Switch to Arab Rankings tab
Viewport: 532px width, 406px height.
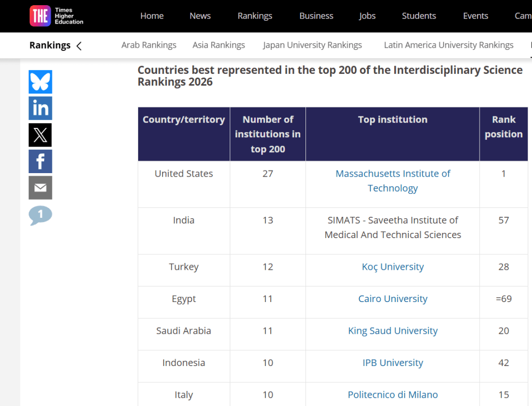(149, 45)
